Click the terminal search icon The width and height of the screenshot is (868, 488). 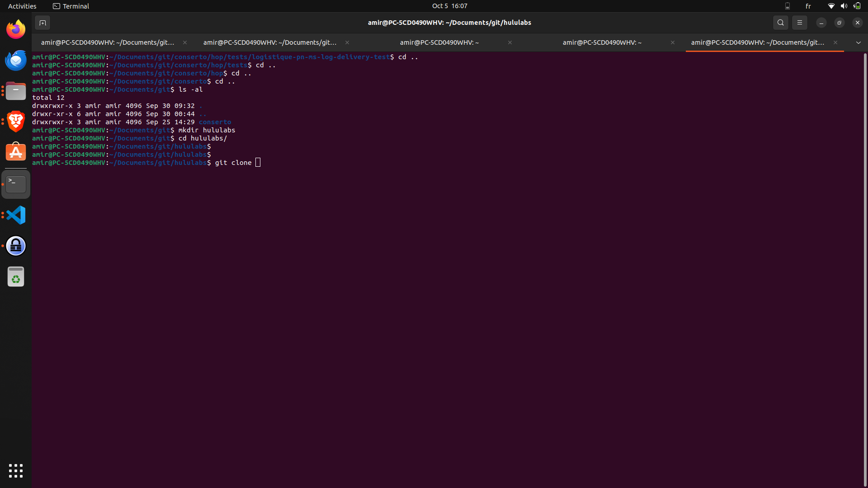click(x=780, y=23)
